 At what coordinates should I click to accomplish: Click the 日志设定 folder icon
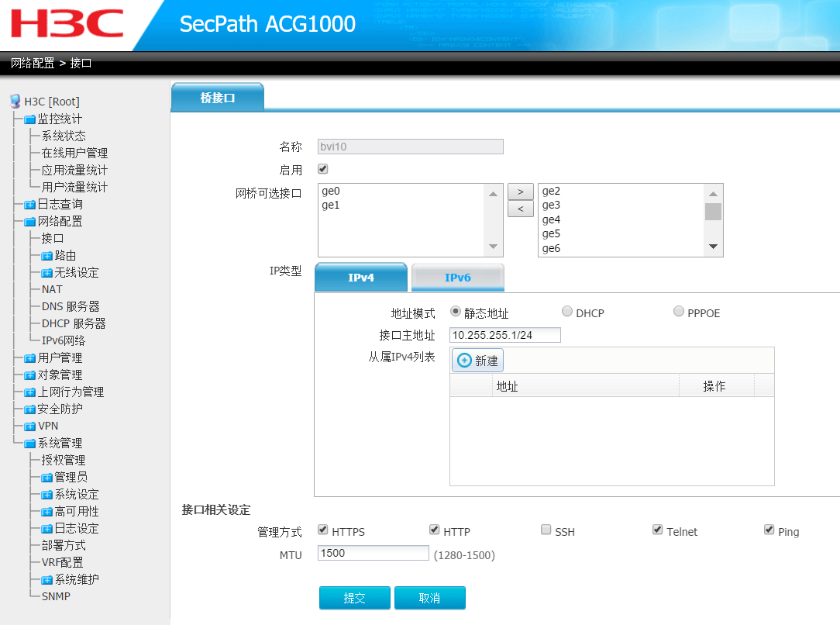coord(46,529)
